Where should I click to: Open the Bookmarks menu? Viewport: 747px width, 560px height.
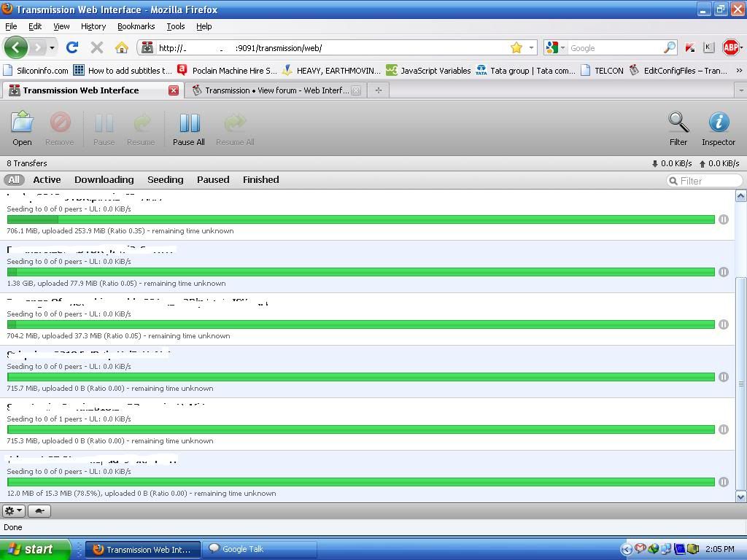click(x=136, y=26)
